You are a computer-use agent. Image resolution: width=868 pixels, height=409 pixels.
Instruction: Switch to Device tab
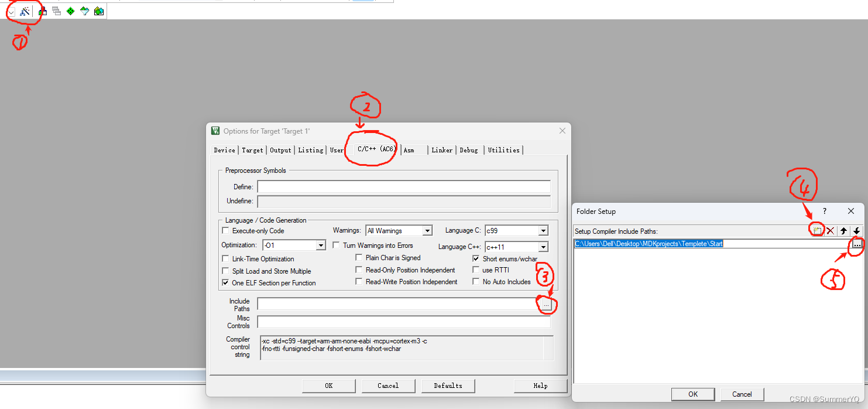[225, 151]
